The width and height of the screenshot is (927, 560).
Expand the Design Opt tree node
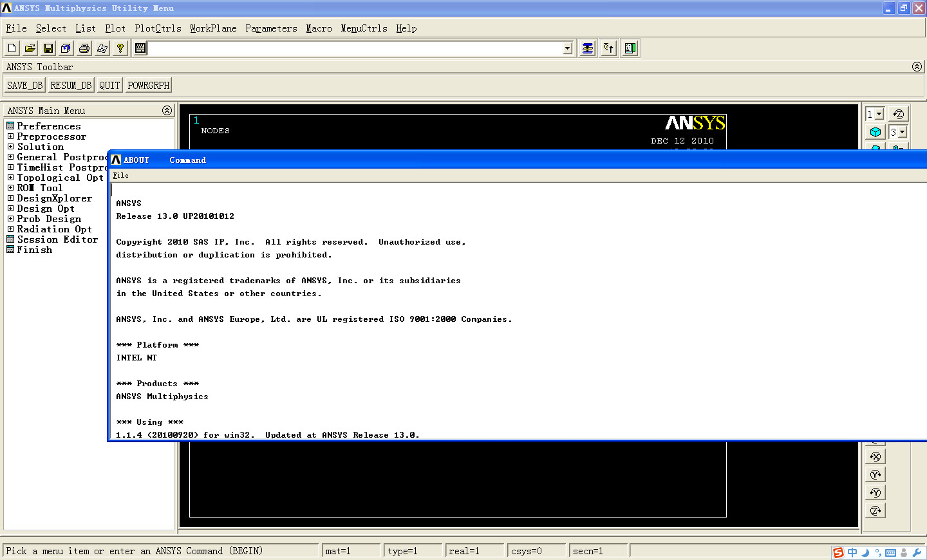pos(10,209)
